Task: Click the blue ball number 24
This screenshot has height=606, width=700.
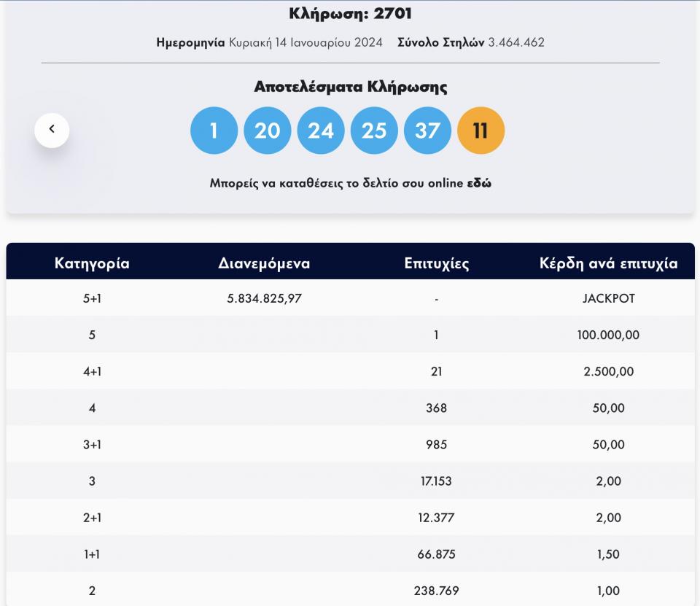Action: coord(320,131)
